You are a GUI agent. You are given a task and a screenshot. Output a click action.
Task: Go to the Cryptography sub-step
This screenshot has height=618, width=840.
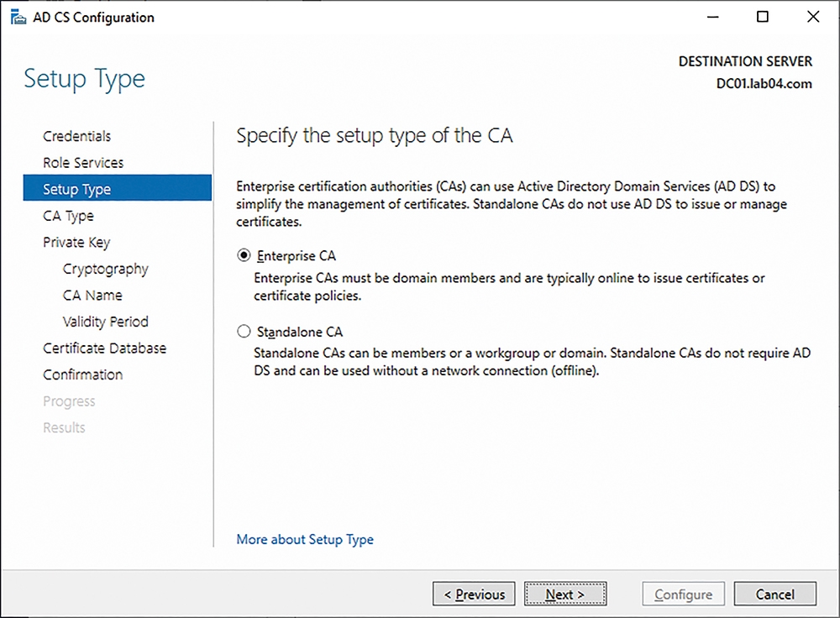[x=106, y=269]
